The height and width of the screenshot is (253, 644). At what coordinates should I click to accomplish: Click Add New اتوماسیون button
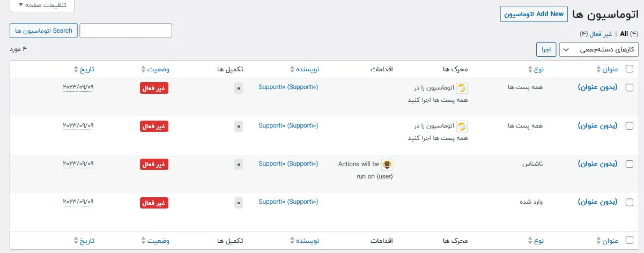(x=534, y=14)
